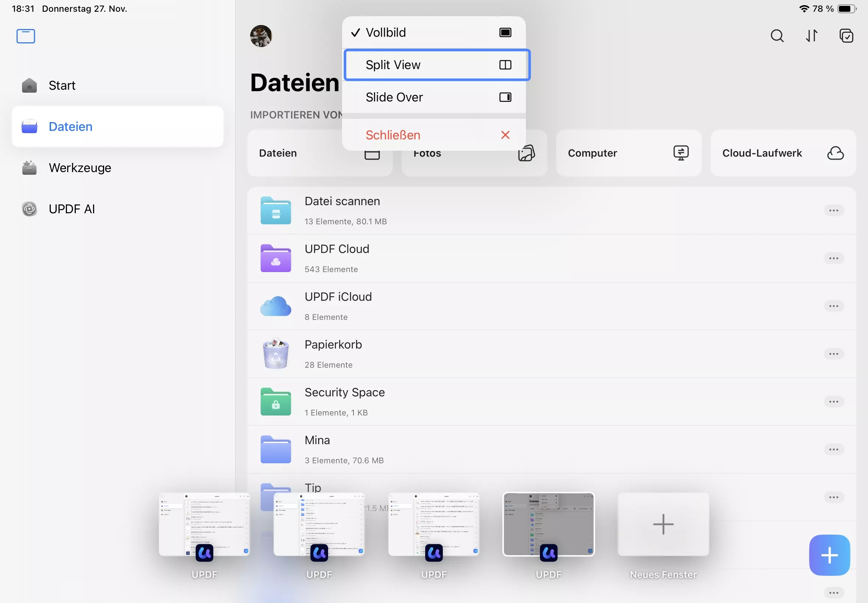Switch to Werkzeuge in sidebar
This screenshot has height=603, width=868.
(80, 168)
